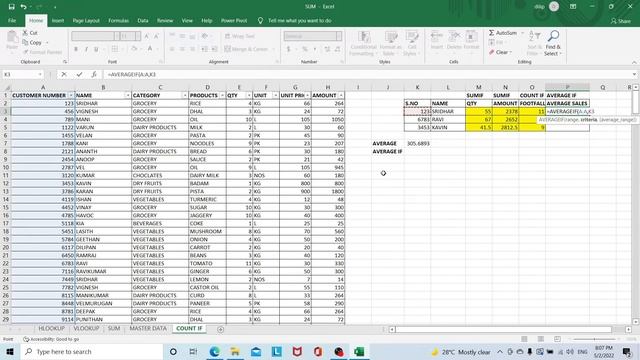Image resolution: width=640 pixels, height=360 pixels.
Task: Switch to the Page Layout tab
Action: (x=86, y=20)
